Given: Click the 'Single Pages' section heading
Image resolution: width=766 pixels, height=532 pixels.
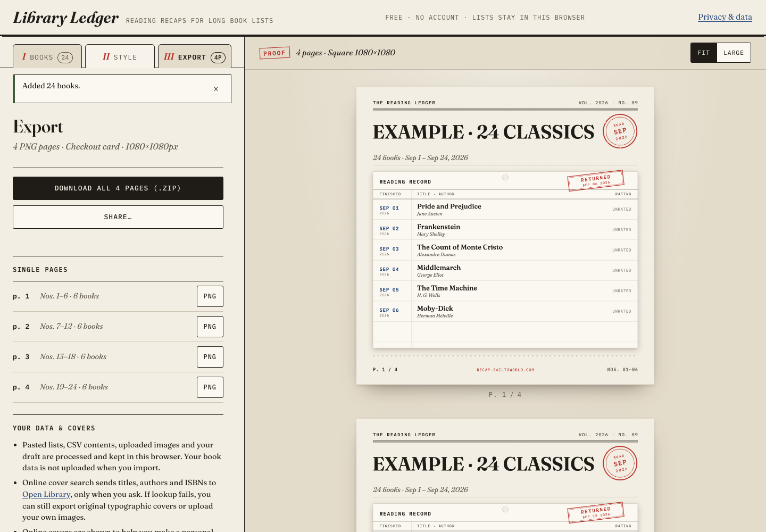Looking at the screenshot, I should point(40,270).
